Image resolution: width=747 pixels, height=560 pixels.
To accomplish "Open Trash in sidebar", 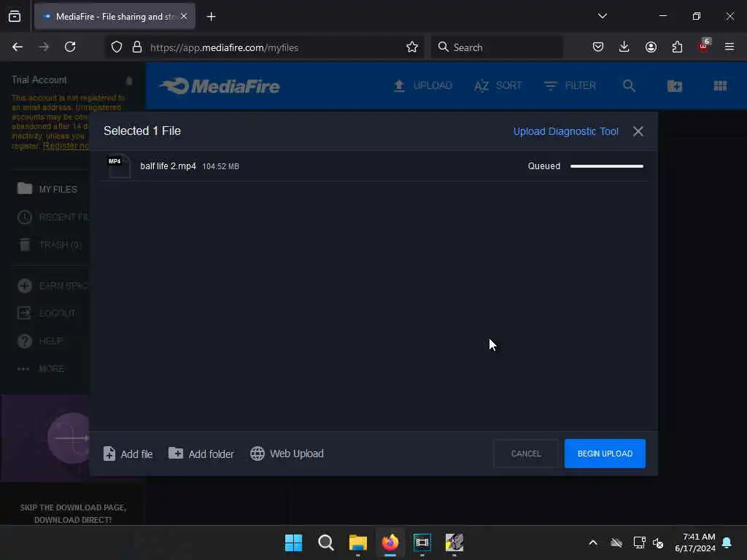I will tap(50, 245).
